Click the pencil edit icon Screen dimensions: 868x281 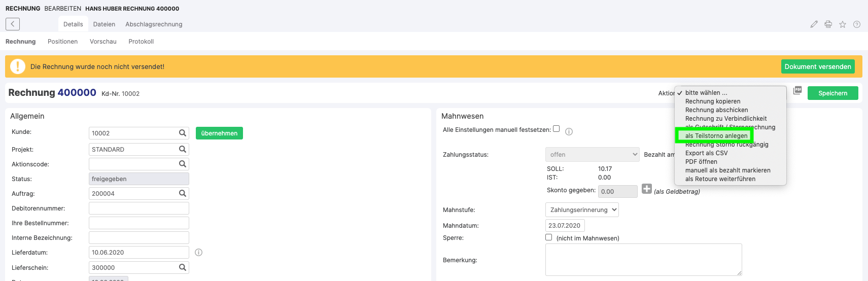tap(814, 24)
